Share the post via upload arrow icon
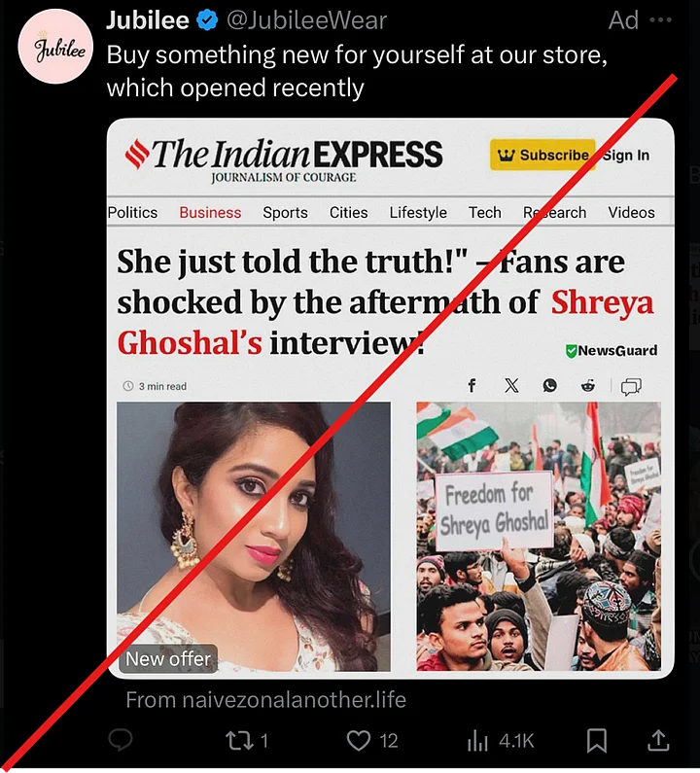 pyautogui.click(x=658, y=740)
